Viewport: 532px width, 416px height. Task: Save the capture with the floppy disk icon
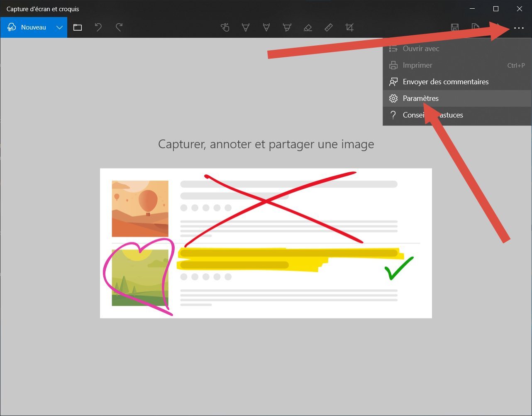coord(455,27)
